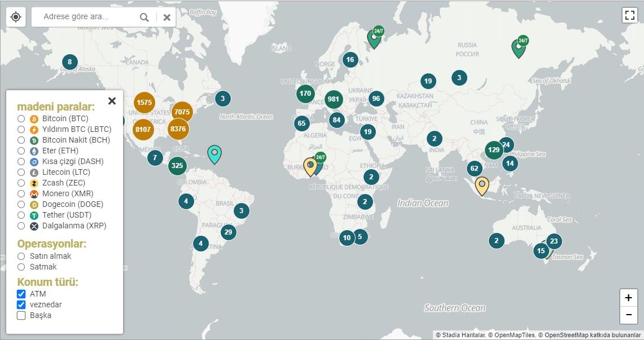This screenshot has height=340, width=644.
Task: Select Eter (ETH) radio button
Action: coord(21,151)
